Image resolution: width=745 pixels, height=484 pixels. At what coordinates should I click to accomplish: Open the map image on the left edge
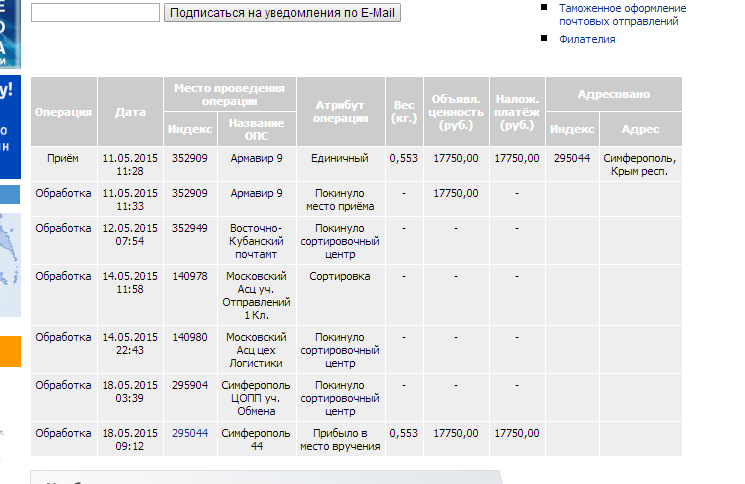10,260
